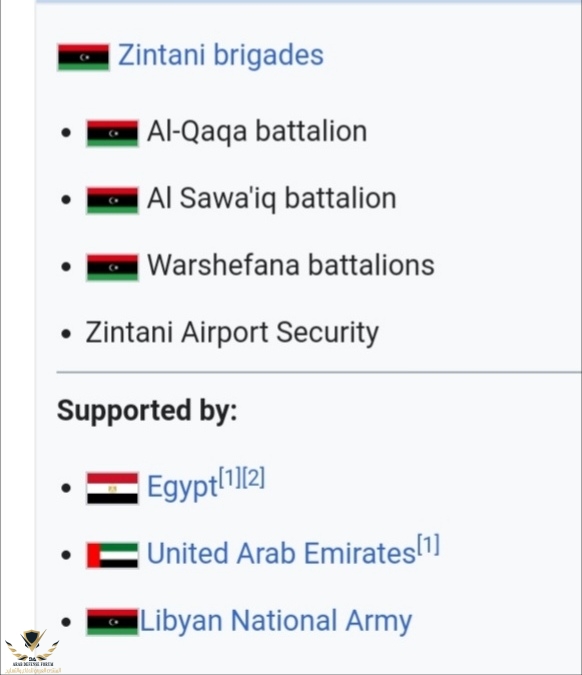Click the United Arab Emirates flag icon

[112, 555]
